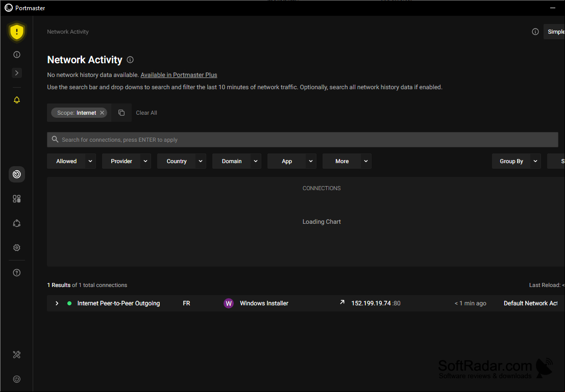
Task: Click the IP address 152.199.19.74
Action: click(x=371, y=303)
